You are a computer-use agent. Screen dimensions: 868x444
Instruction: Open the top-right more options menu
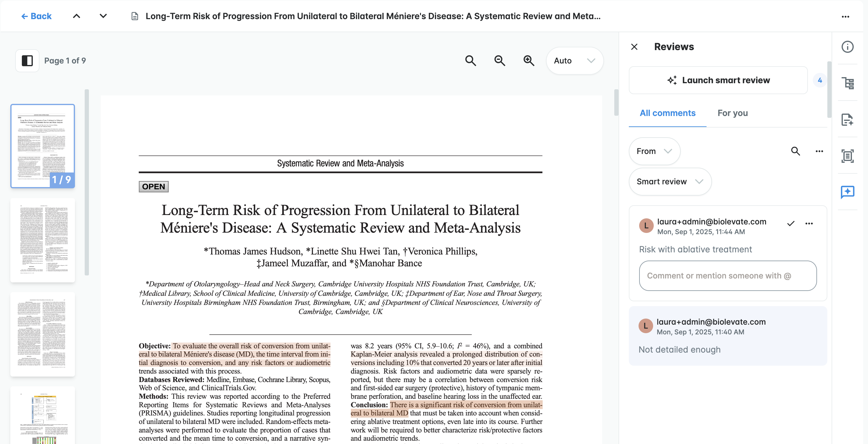(845, 16)
